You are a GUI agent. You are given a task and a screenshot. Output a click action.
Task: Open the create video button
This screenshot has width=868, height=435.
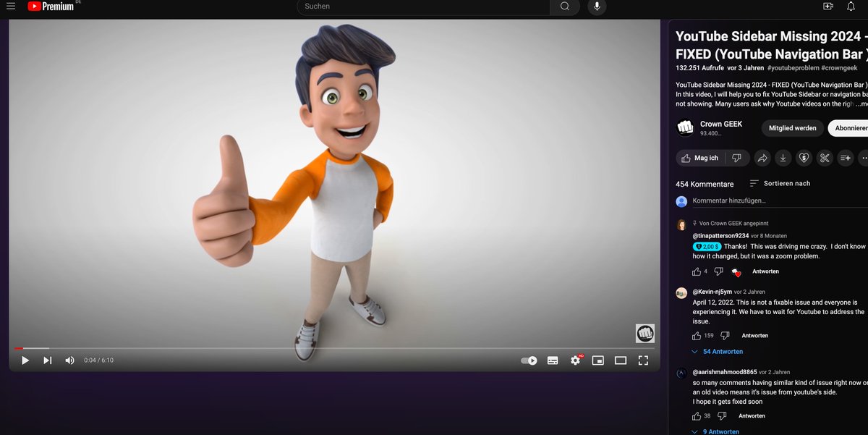828,7
